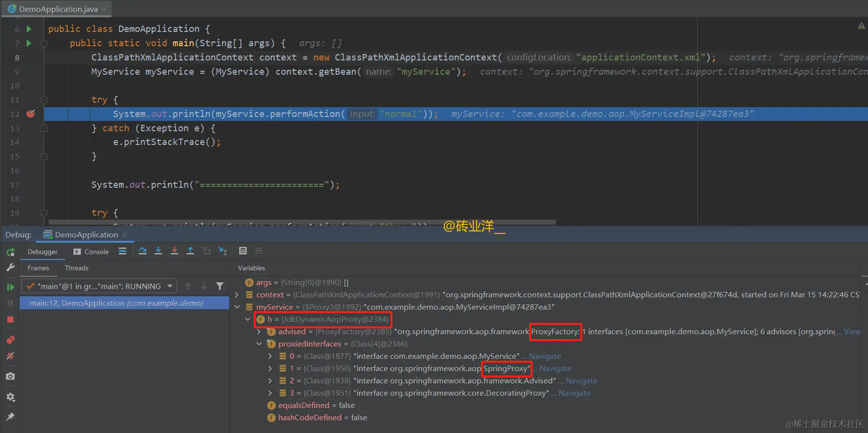Close the DemoApplication debug tab
This screenshot has width=868, height=433.
(x=125, y=235)
